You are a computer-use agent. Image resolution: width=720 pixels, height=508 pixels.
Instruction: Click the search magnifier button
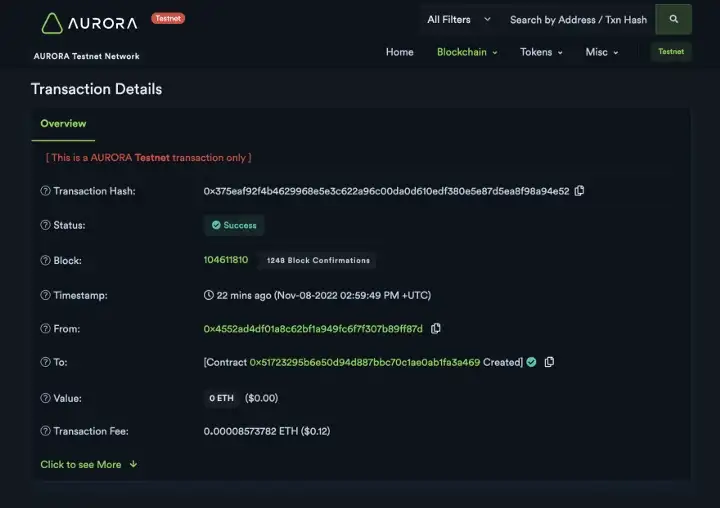pyautogui.click(x=673, y=19)
